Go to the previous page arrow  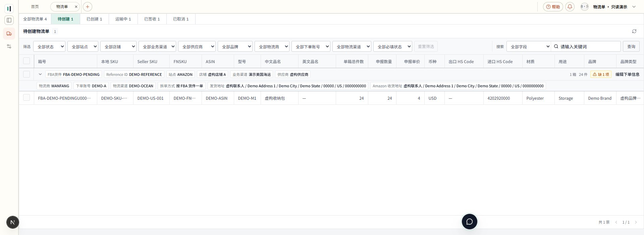616,222
